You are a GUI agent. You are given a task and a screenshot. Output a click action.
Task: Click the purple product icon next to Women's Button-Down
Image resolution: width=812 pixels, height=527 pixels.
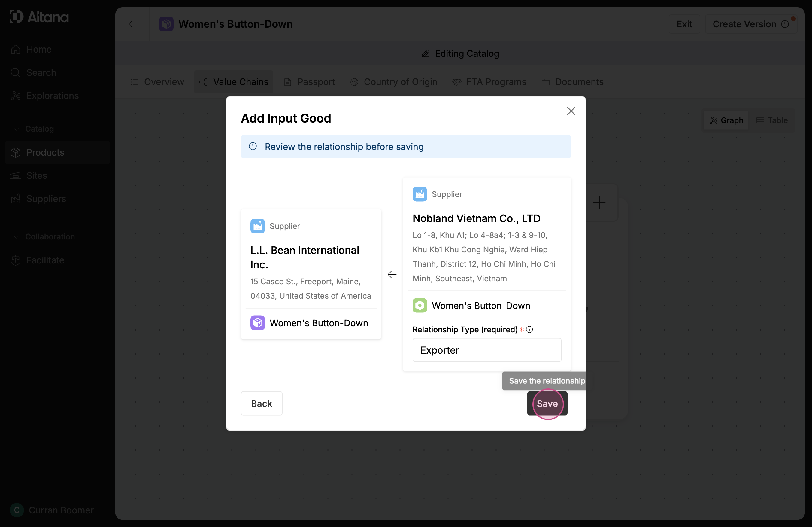click(x=257, y=323)
